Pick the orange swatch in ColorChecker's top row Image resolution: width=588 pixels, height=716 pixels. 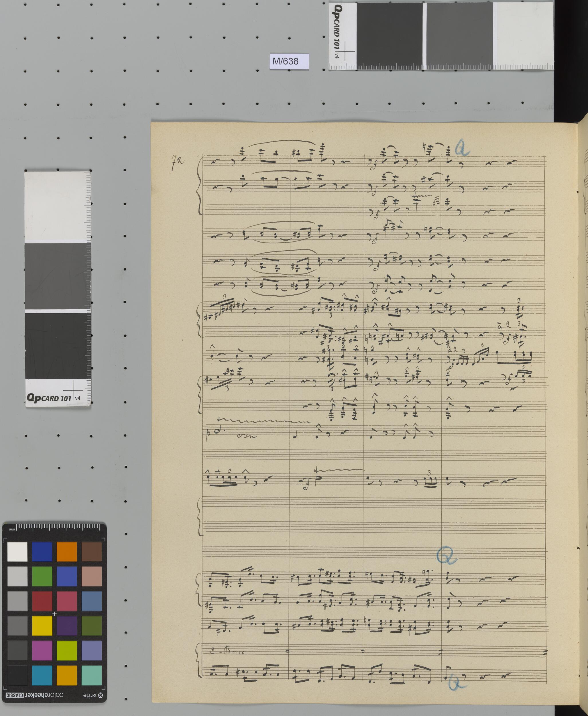(67, 552)
